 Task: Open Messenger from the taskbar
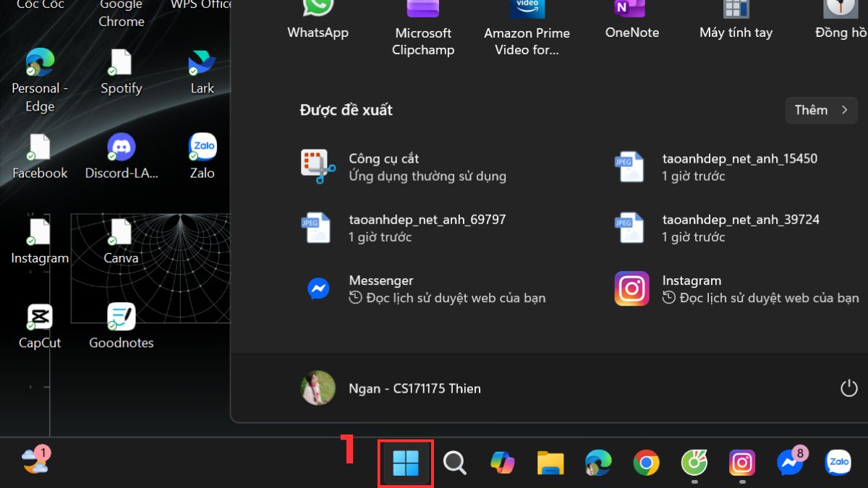coord(790,461)
